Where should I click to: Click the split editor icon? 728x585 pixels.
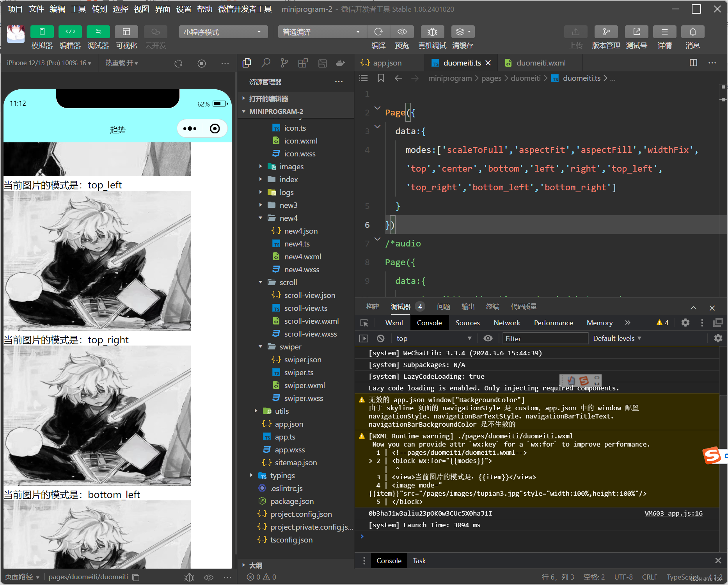[x=693, y=63]
